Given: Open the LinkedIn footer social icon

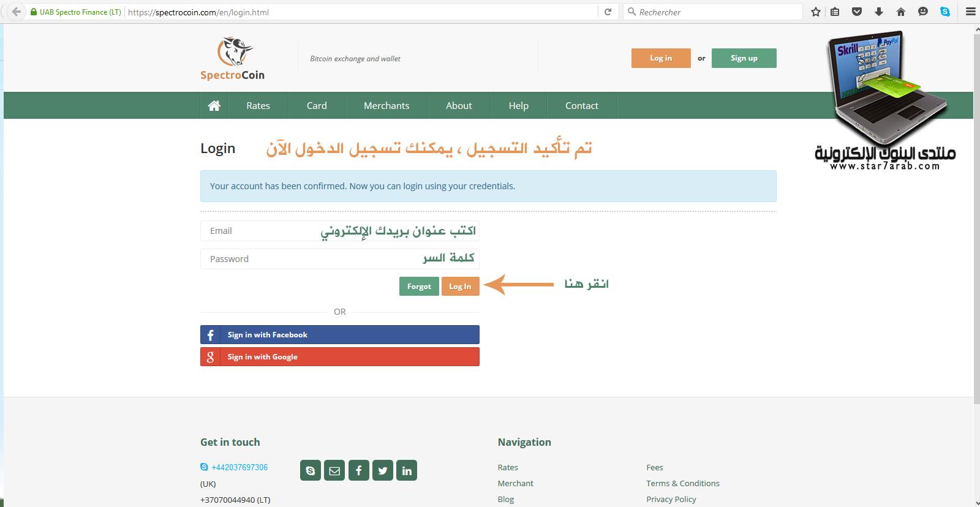Looking at the screenshot, I should pos(407,470).
